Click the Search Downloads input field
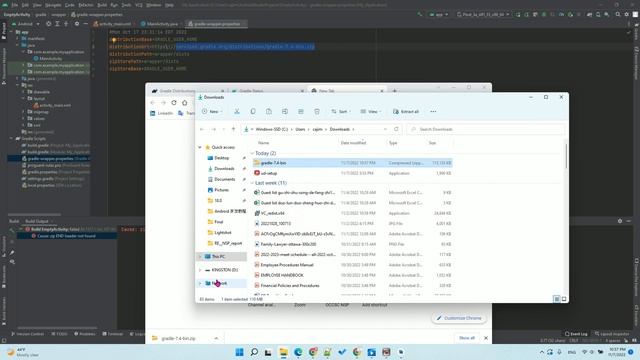The height and width of the screenshot is (360, 640). 486,129
